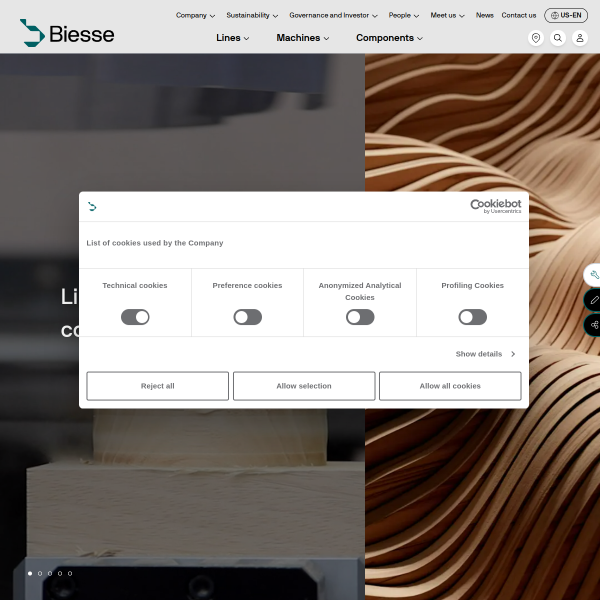Click the Biesse logo in header
Image resolution: width=600 pixels, height=600 pixels.
coord(67,33)
